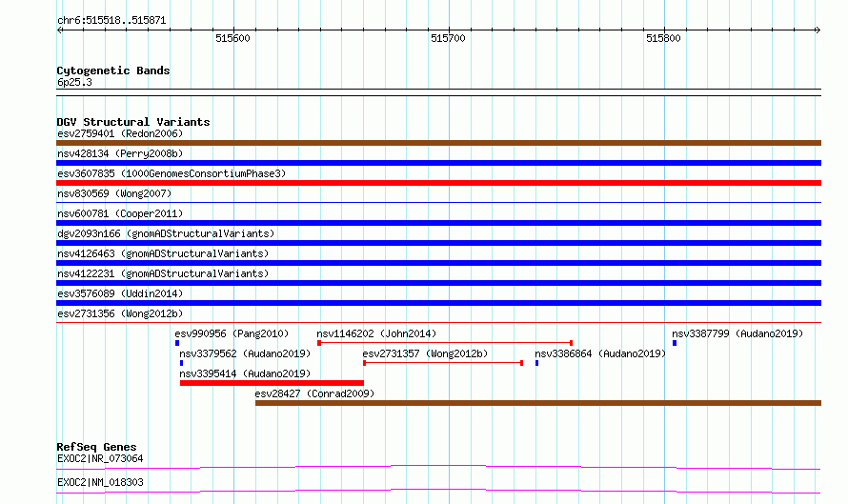Click the 515800 ruler tick label
This screenshot has height=504, width=848.
(663, 38)
